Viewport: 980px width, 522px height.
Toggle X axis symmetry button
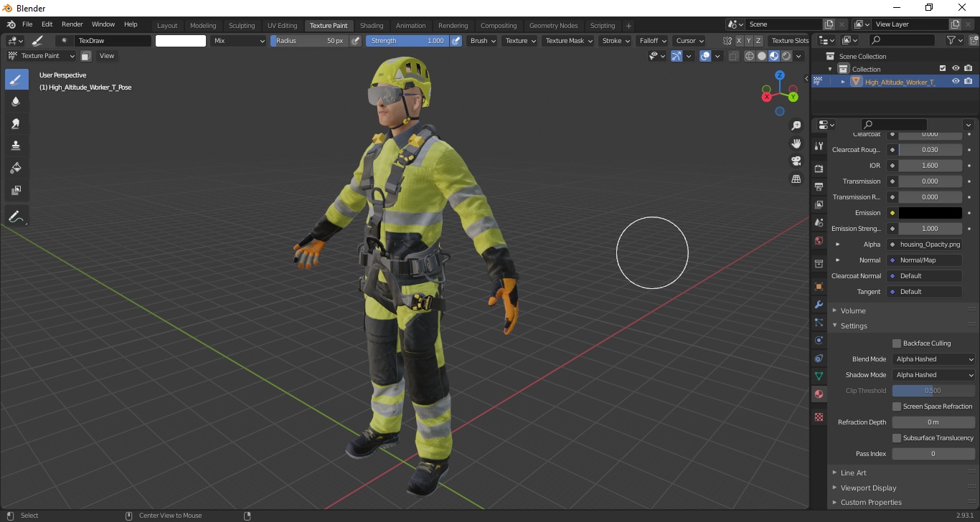pyautogui.click(x=739, y=41)
